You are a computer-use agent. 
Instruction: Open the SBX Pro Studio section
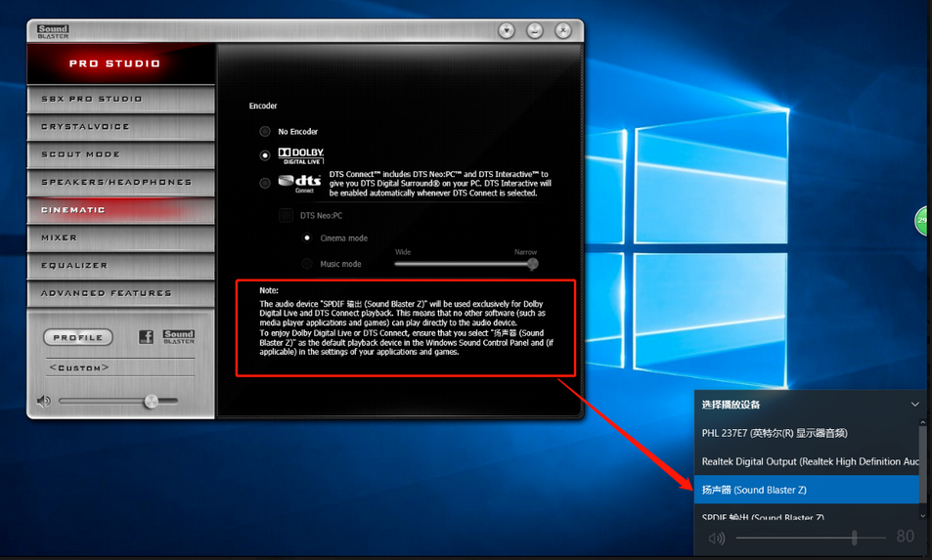point(120,99)
